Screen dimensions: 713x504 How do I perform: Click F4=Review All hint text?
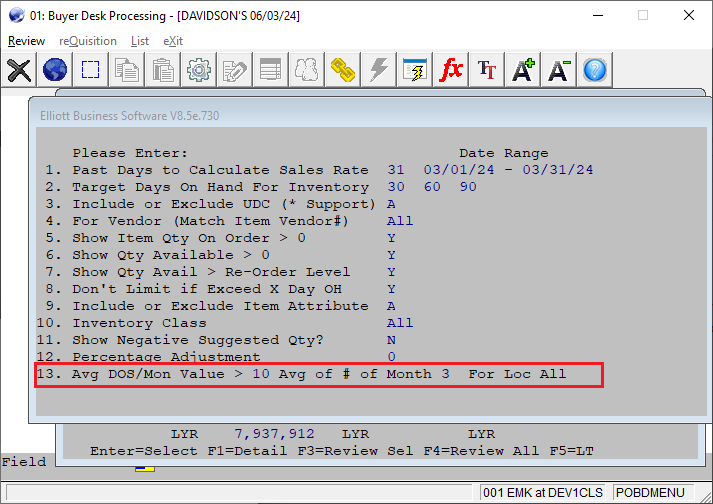point(482,451)
